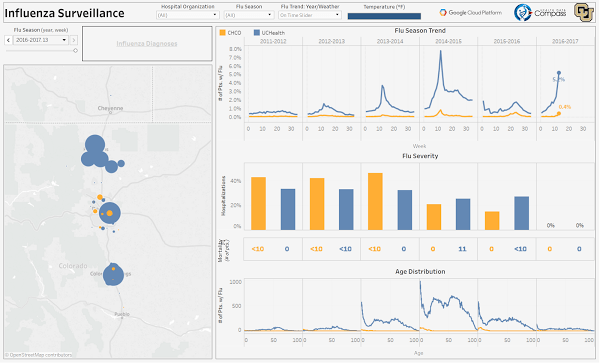Select the 2011-2012 UCHealth hospitalization bar

point(288,210)
